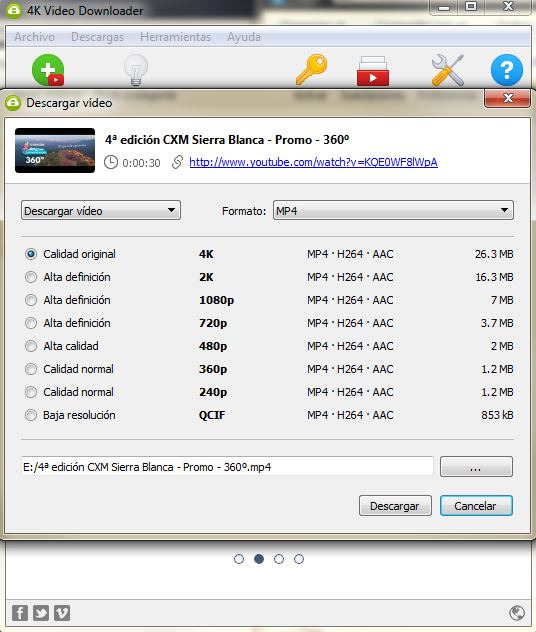Expand the Formato MP4 dropdown

(393, 210)
